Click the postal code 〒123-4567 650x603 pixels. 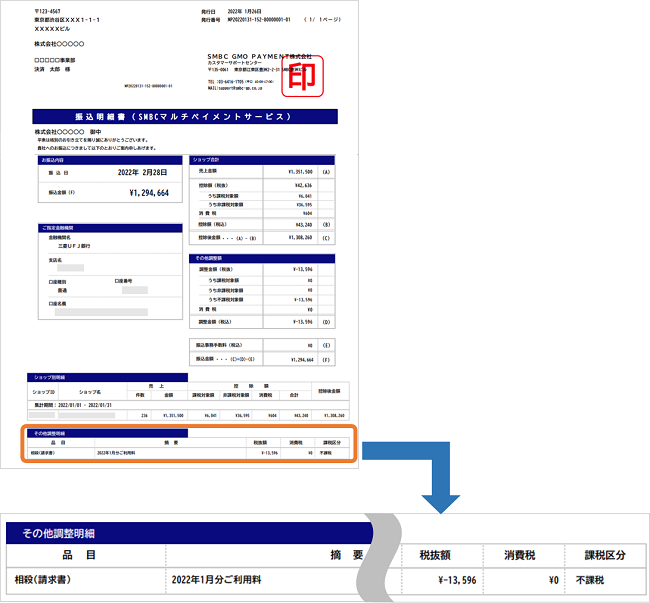[47, 11]
